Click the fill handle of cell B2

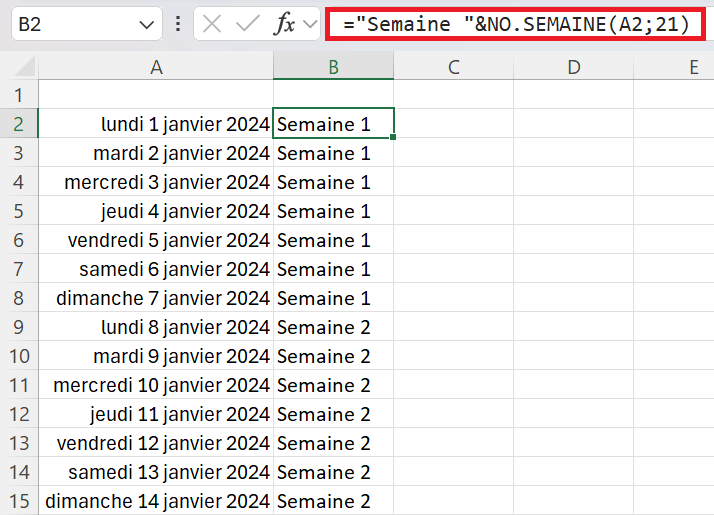tap(393, 137)
